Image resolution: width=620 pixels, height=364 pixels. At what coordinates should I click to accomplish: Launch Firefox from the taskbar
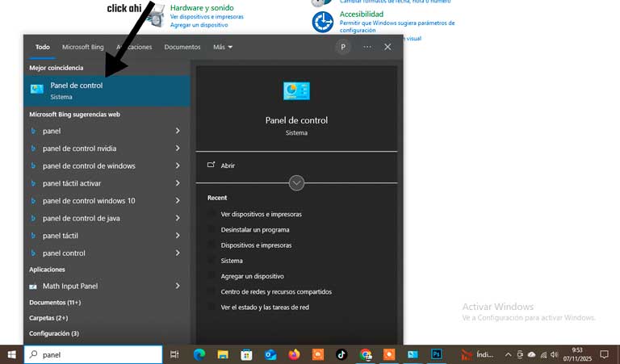294,354
